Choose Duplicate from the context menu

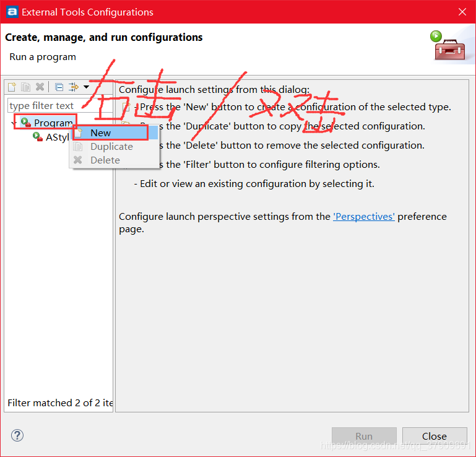[114, 147]
